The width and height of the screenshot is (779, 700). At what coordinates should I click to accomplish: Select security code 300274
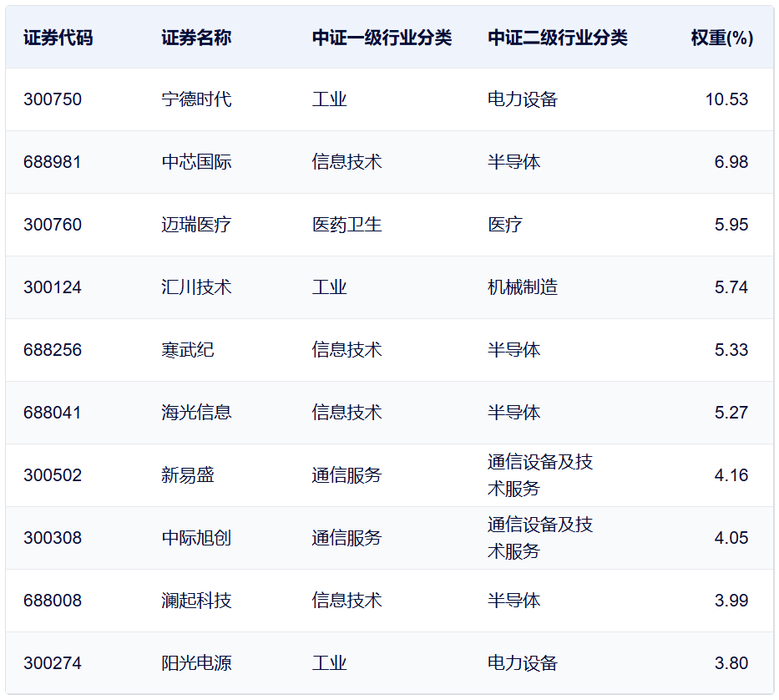click(52, 663)
